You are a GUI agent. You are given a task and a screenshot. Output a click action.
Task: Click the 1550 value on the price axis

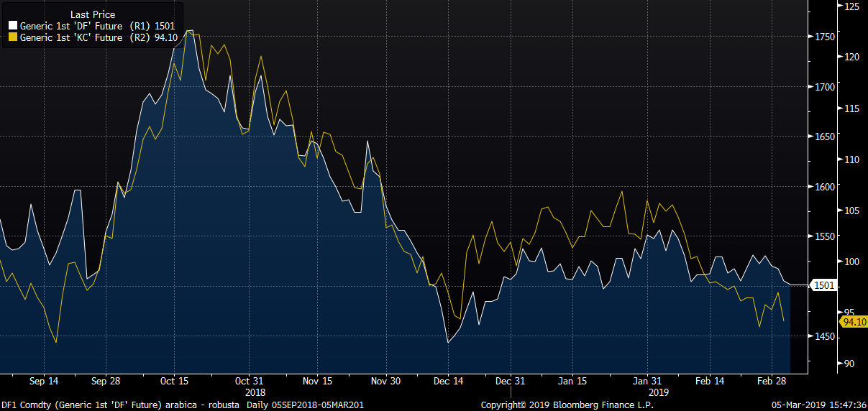(824, 236)
